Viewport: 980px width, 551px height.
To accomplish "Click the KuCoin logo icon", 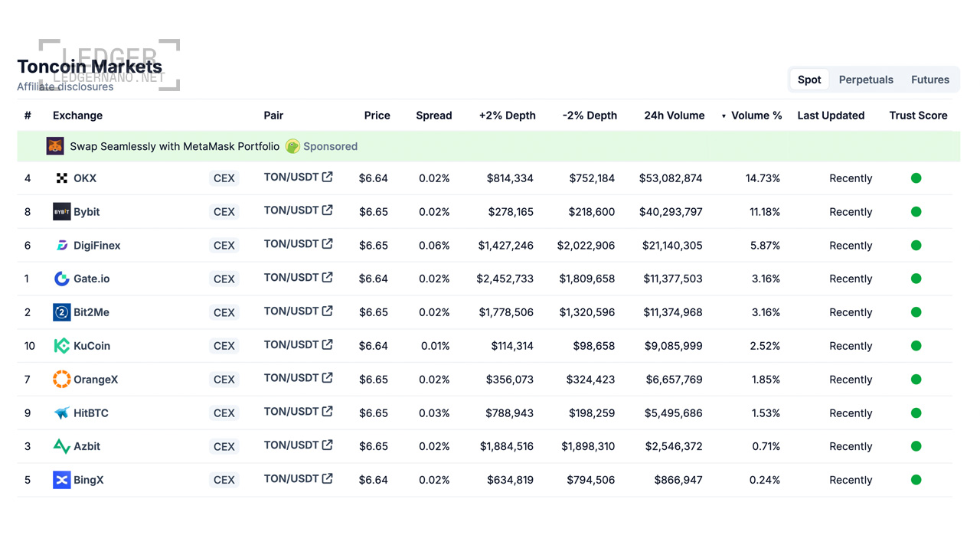I will click(x=62, y=346).
